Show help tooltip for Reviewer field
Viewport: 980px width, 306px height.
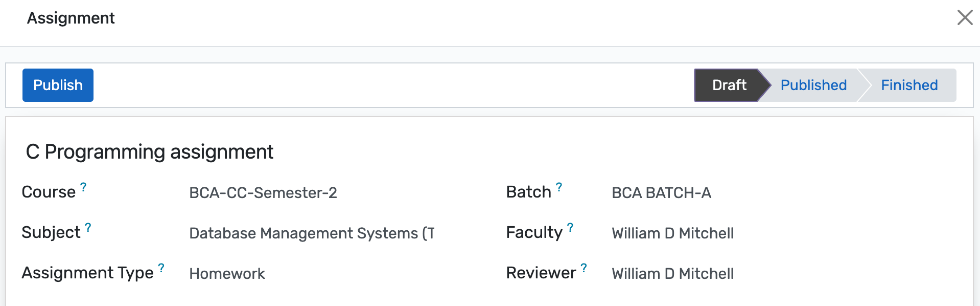(584, 268)
